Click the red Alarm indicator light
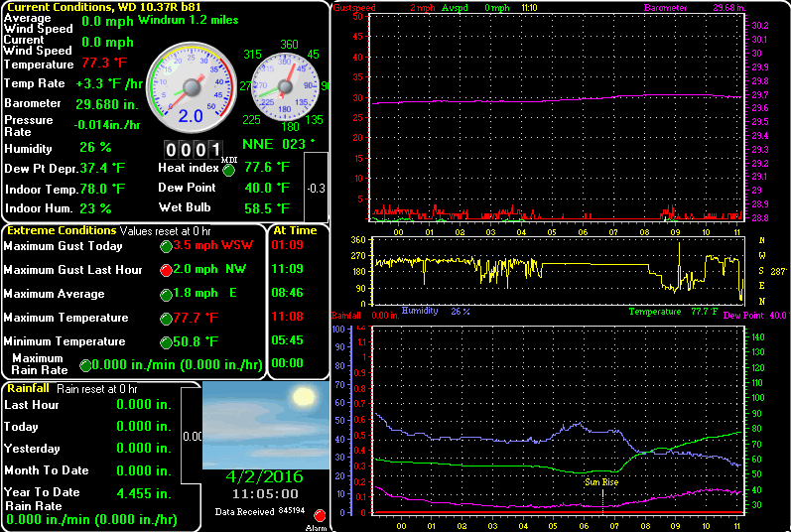The width and height of the screenshot is (791, 532). pyautogui.click(x=320, y=515)
